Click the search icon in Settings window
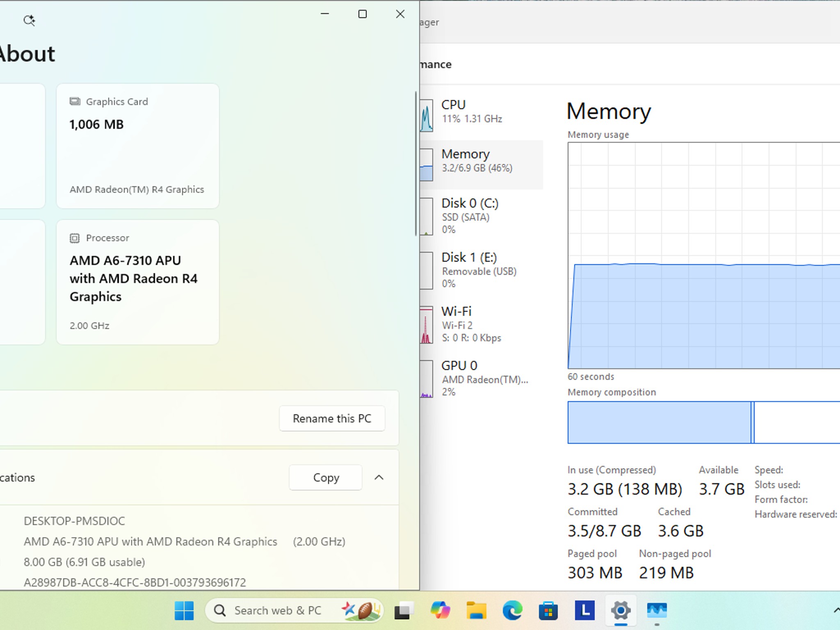Screen dimensions: 840x630 (29, 20)
